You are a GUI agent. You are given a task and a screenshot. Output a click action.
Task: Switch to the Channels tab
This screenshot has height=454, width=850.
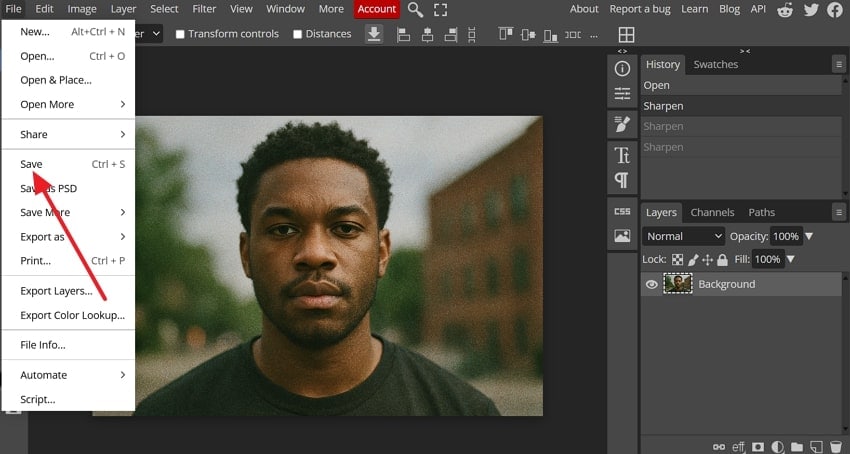coord(712,212)
